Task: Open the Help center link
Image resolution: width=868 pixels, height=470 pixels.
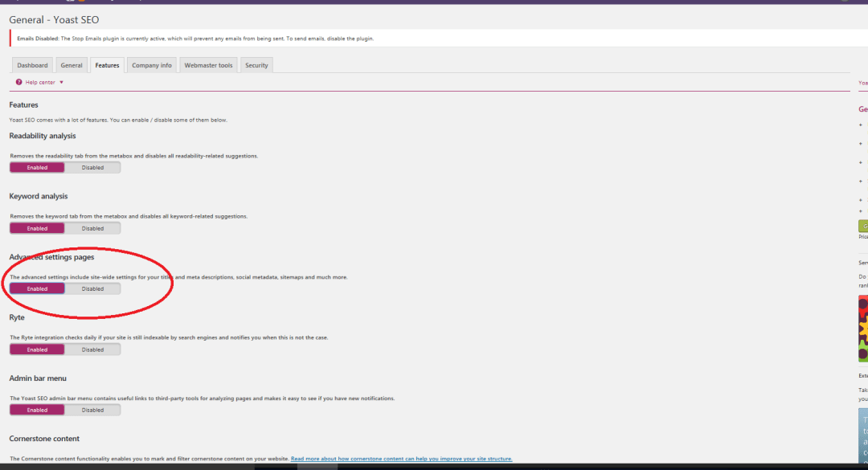Action: 40,82
